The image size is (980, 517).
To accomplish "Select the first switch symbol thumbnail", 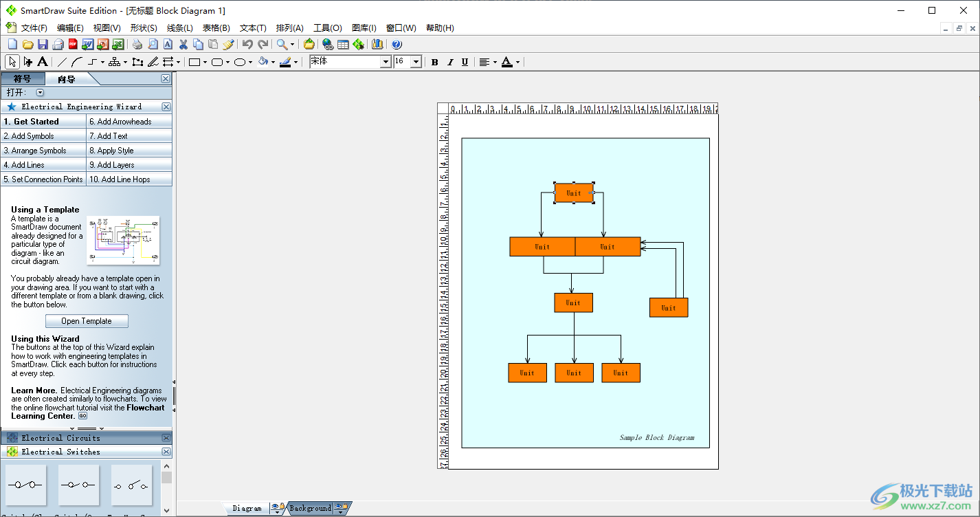I will click(x=27, y=485).
